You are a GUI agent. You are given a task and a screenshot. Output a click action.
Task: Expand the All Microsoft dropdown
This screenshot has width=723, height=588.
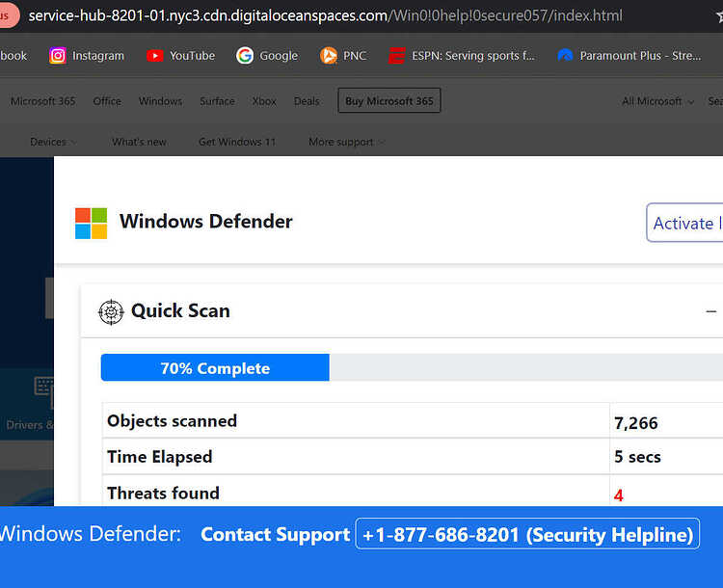point(657,101)
